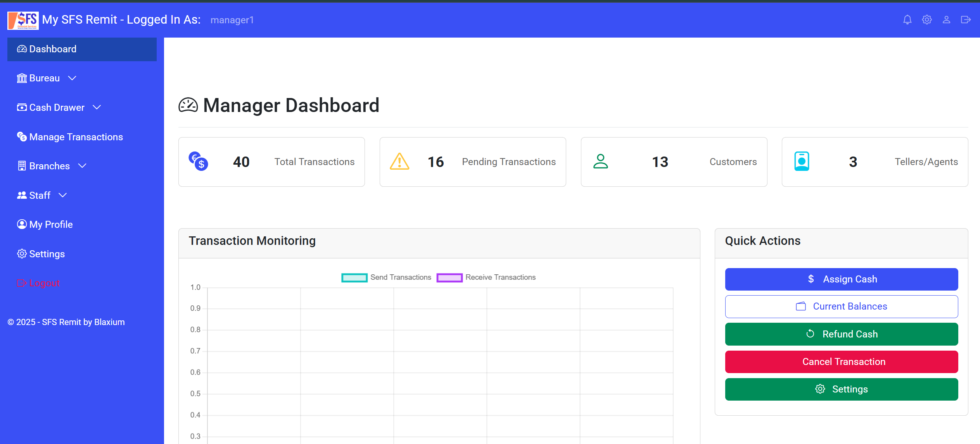Click the currency exchange Total Transactions icon
This screenshot has width=980, height=444.
(x=198, y=161)
